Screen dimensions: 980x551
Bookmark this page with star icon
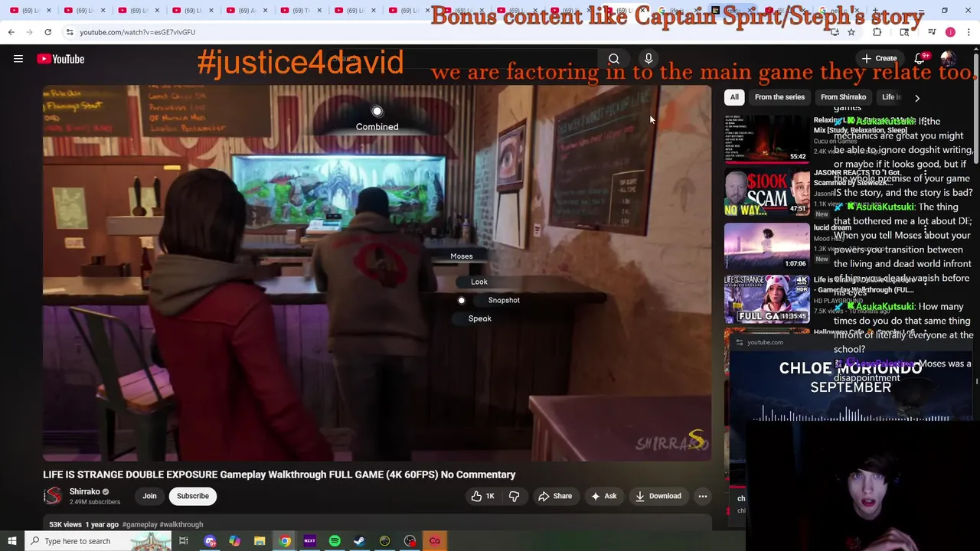(851, 32)
